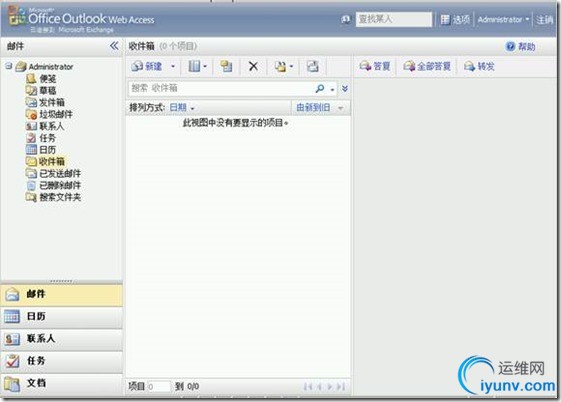
Task: Switch to Mail module (邮件)
Action: 62,294
